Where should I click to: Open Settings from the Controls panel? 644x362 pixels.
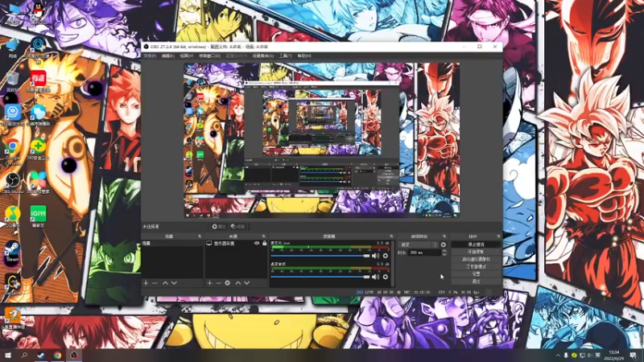[476, 274]
